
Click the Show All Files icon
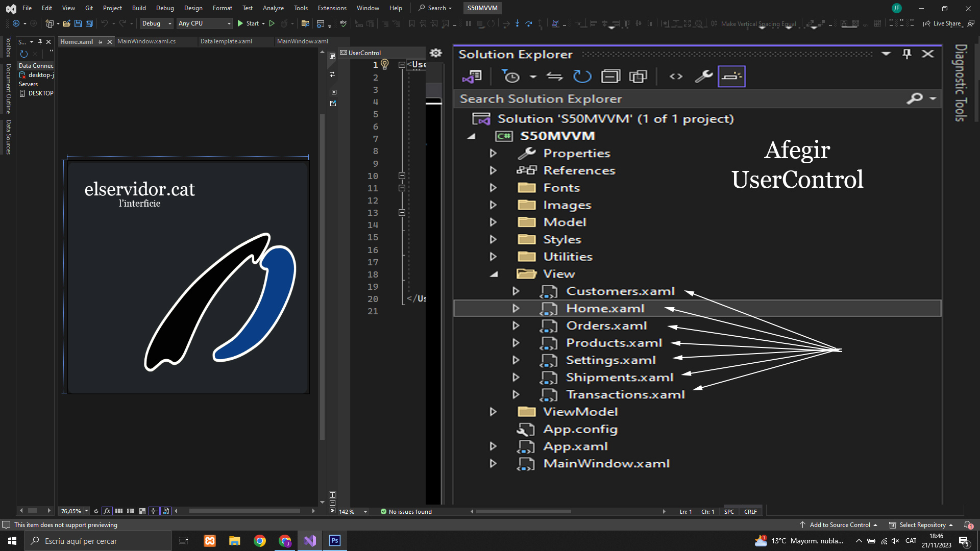point(638,77)
